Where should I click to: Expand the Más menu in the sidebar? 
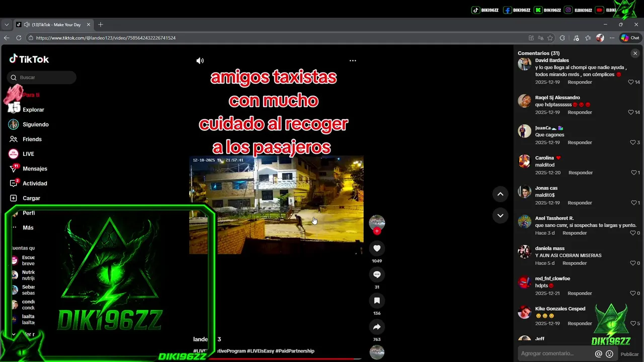[x=28, y=228]
